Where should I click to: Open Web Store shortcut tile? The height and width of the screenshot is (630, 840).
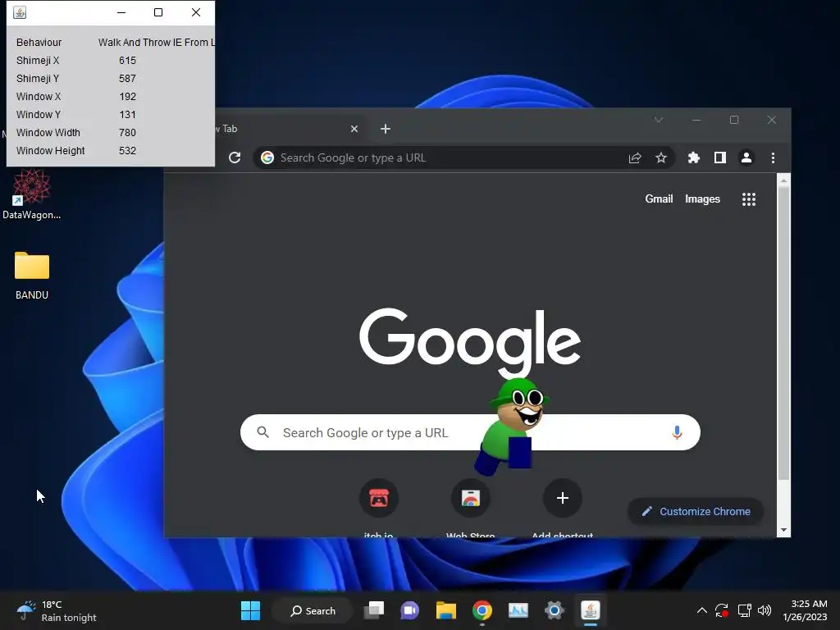tap(470, 498)
